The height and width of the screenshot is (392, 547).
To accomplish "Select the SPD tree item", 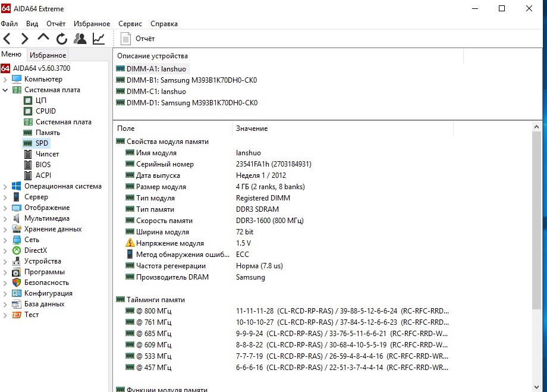I will pyautogui.click(x=42, y=143).
